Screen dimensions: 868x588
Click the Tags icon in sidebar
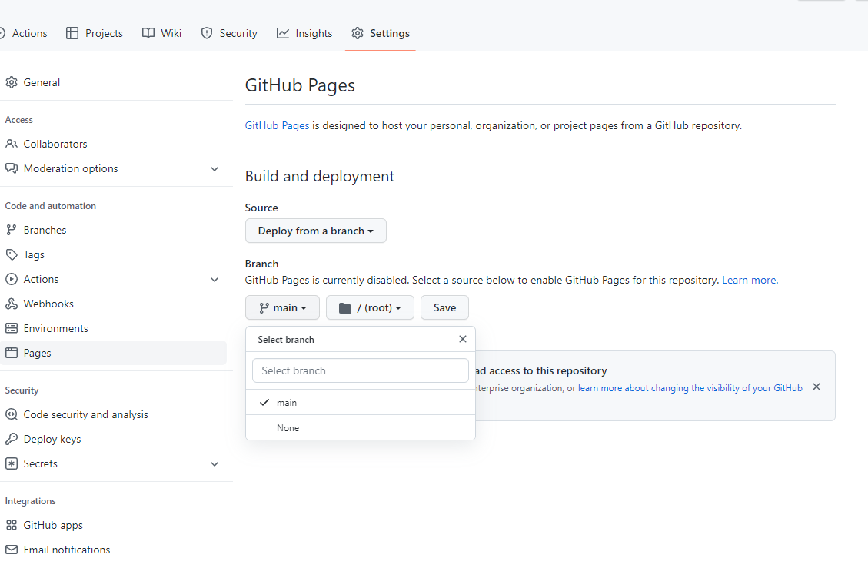coord(12,254)
